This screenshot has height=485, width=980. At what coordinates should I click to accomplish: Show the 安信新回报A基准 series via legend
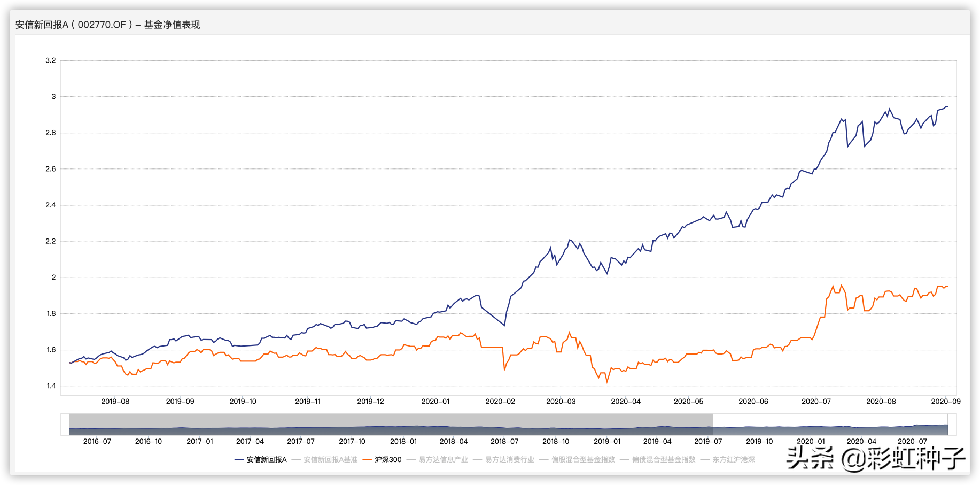330,460
